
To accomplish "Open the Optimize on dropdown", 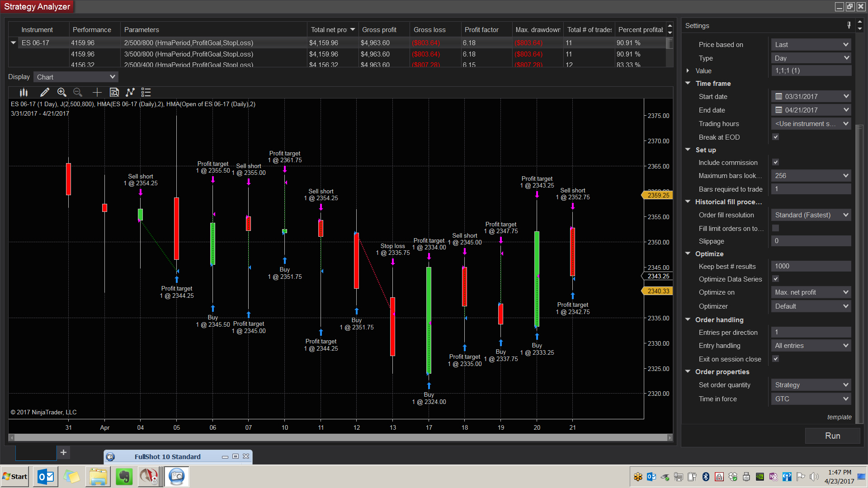I will [x=811, y=292].
